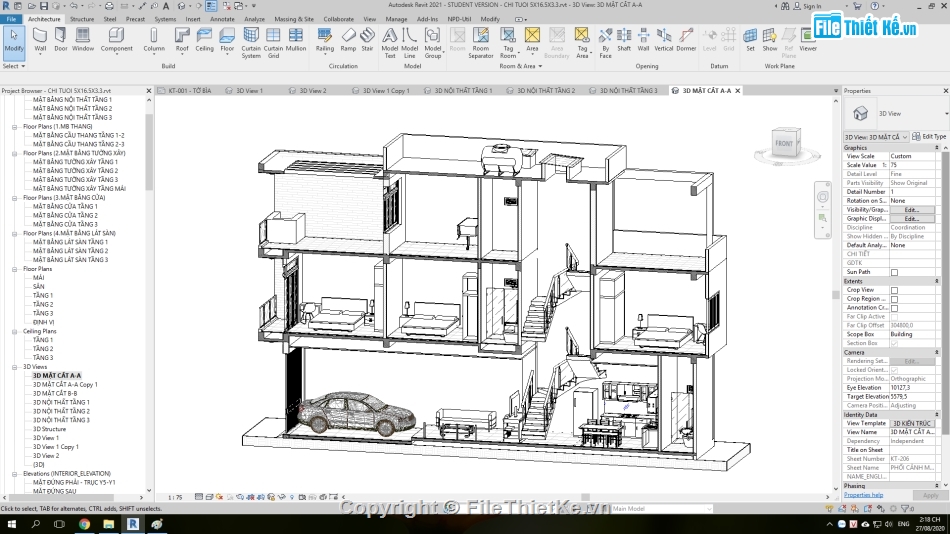Expand the Room & Area panel dropdown
The image size is (950, 534).
tap(520, 66)
